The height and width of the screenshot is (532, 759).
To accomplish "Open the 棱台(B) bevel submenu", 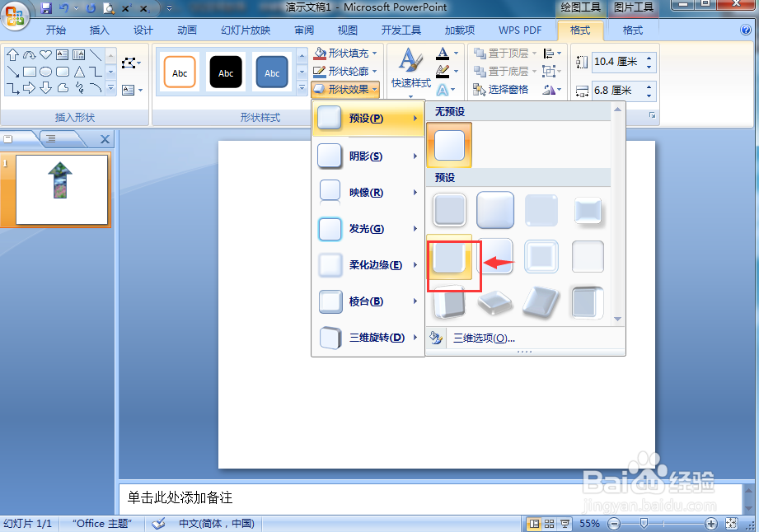I will point(368,301).
